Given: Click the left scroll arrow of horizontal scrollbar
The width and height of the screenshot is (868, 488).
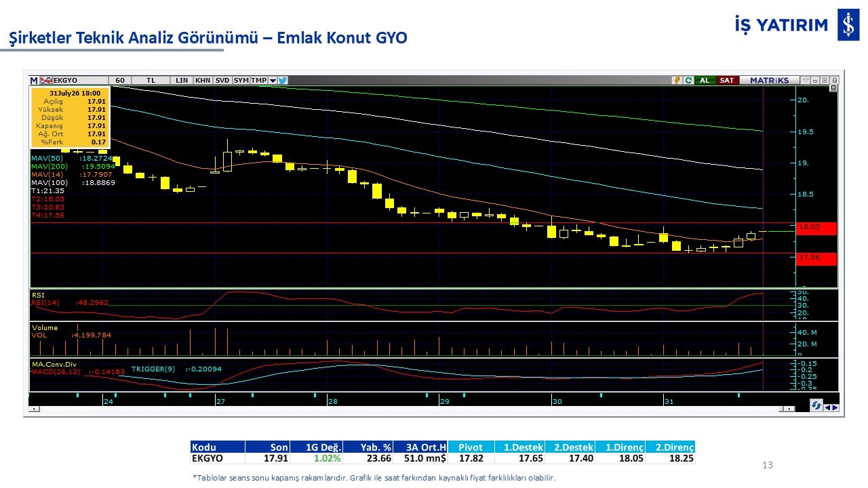Looking at the screenshot, I should coord(35,409).
